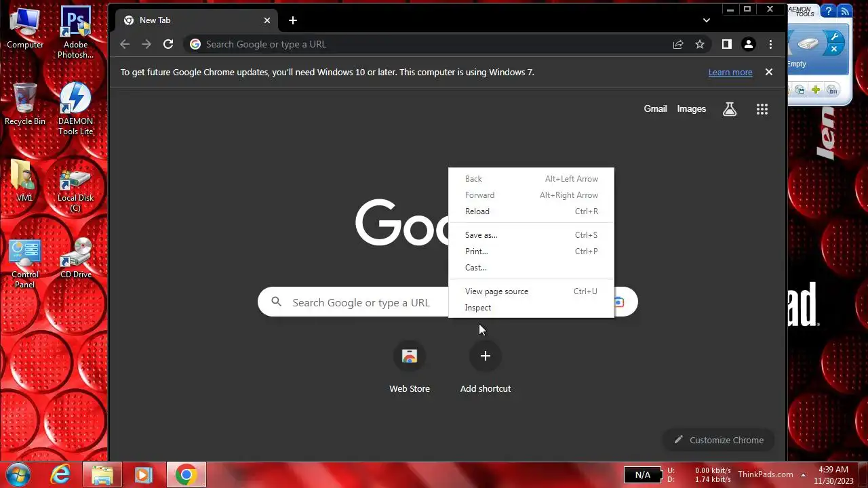Click the Back context menu entry
Screen dimensions: 868x488
click(x=531, y=179)
